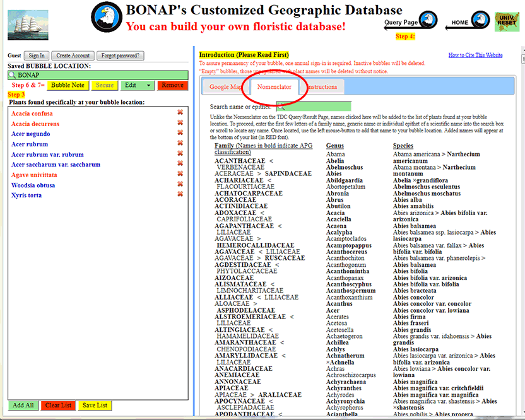Click the ACHATOCARPACEAE family name

pos(249,194)
